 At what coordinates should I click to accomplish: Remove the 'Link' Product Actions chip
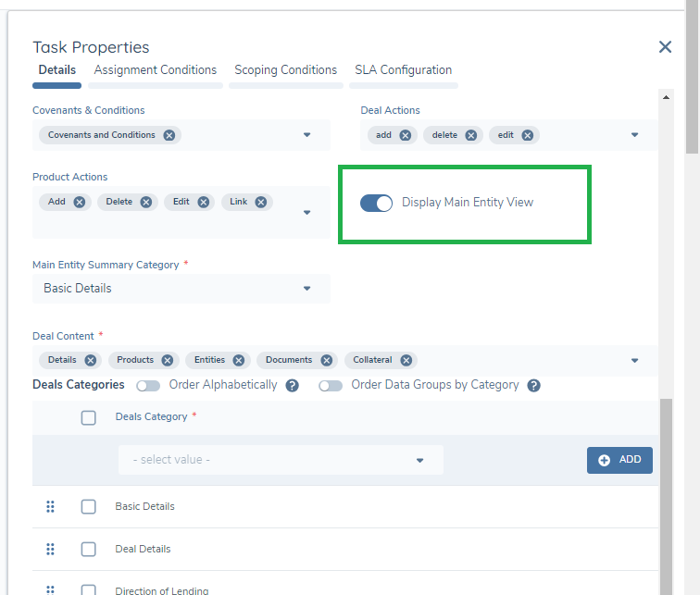261,202
